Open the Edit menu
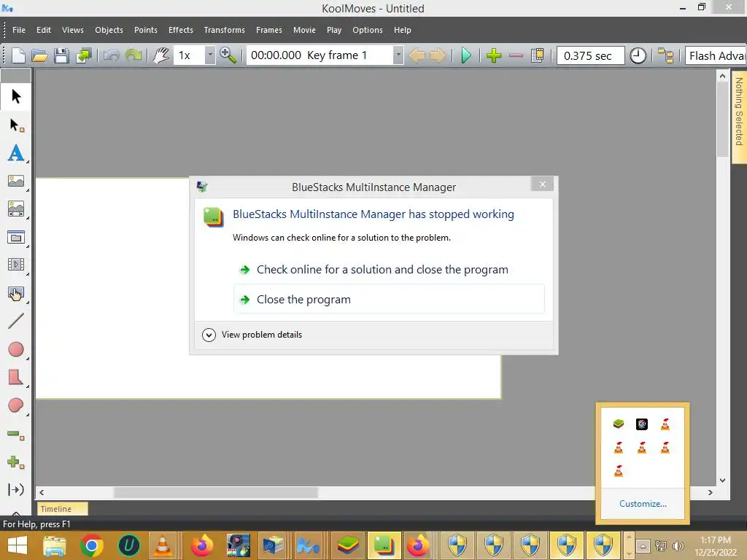Screen dimensions: 747x560 point(43,30)
